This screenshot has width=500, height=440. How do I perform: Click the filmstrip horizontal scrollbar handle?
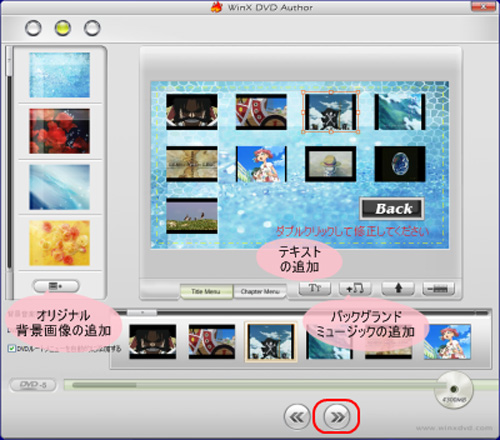pyautogui.click(x=142, y=313)
